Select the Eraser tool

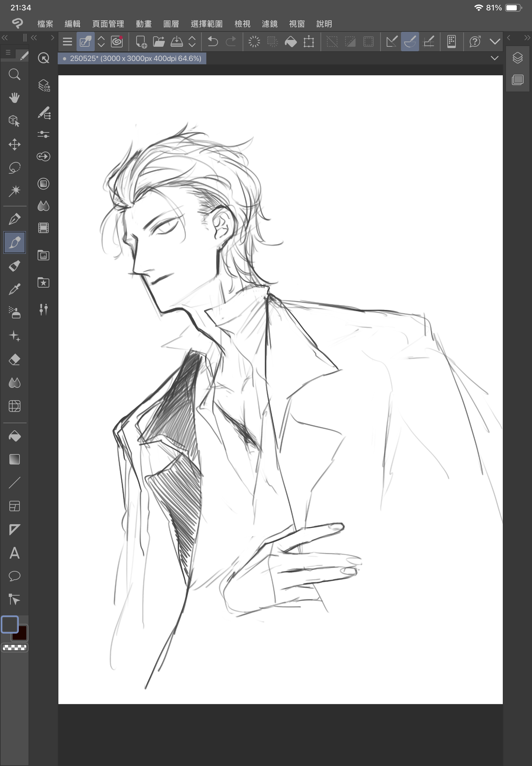click(14, 360)
